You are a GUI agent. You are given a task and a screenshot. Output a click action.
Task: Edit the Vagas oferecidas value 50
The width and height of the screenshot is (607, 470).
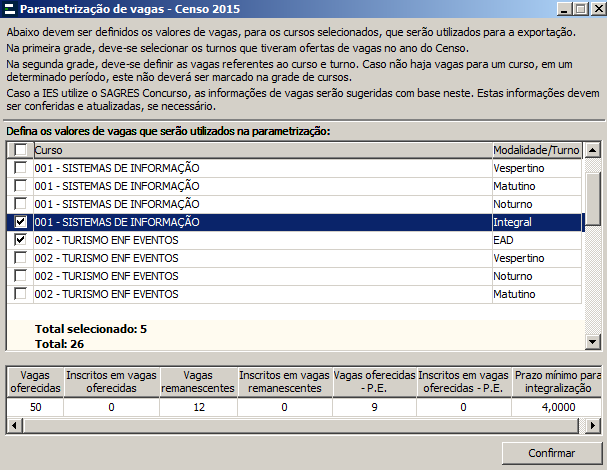point(35,407)
